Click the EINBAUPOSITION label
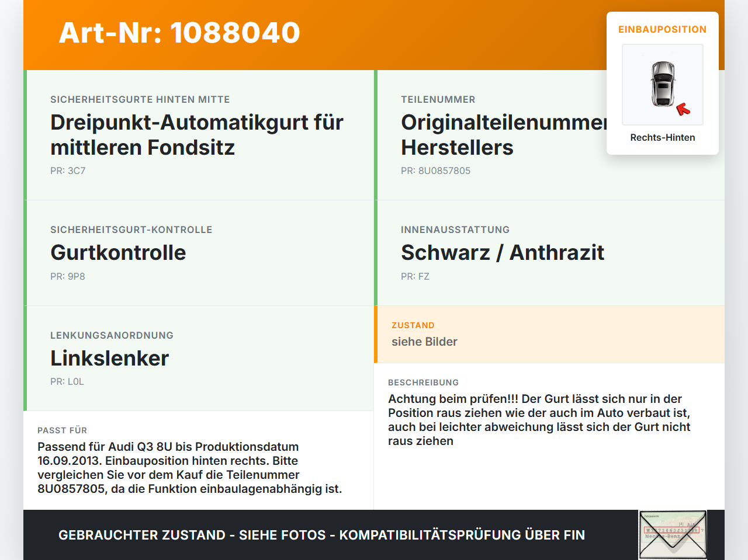 coord(663,29)
